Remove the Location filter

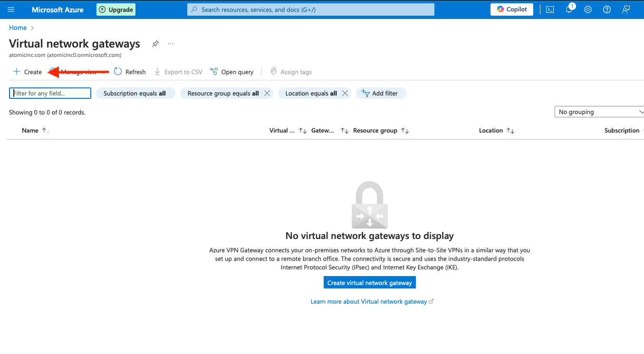(x=345, y=93)
